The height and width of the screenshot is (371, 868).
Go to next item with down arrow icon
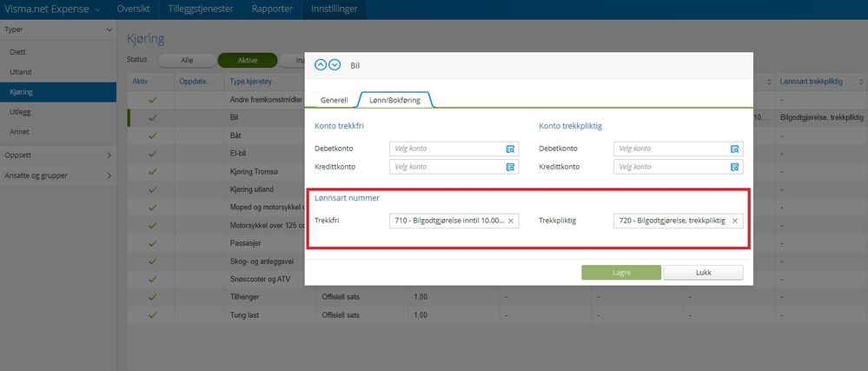[x=335, y=65]
